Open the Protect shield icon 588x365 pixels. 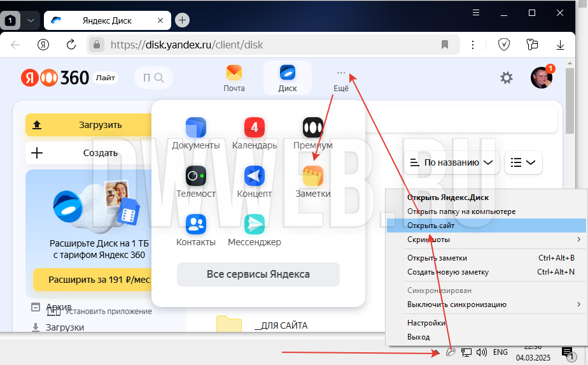[503, 45]
